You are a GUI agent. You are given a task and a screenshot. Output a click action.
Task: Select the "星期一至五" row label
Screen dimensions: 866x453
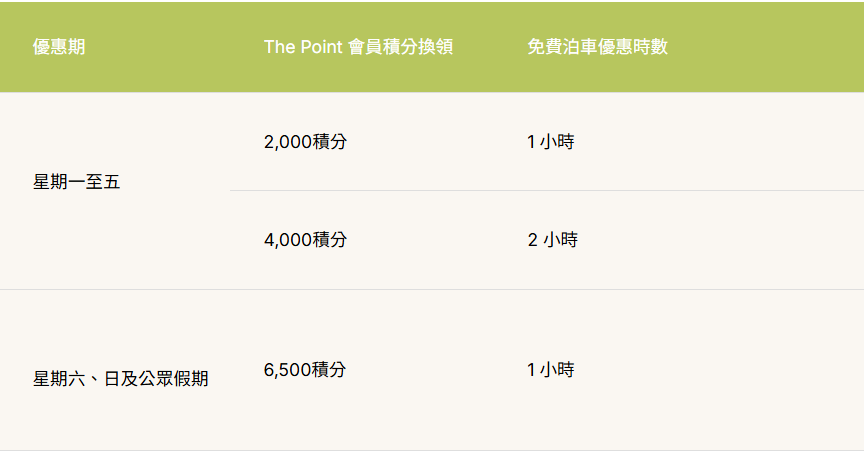pos(77,182)
